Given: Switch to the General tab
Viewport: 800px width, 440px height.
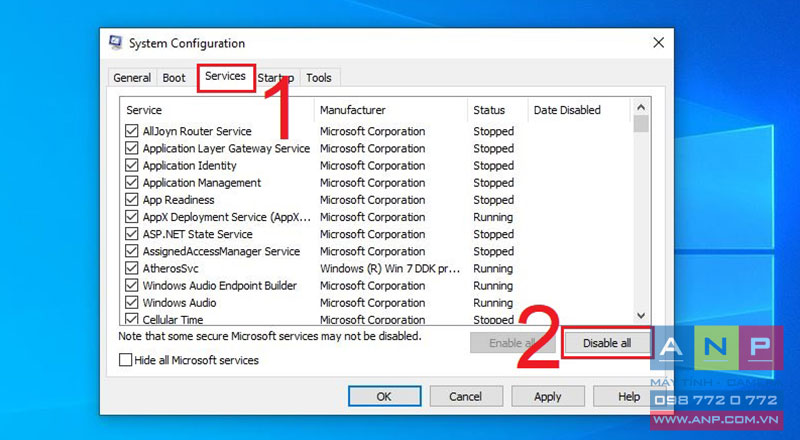Looking at the screenshot, I should point(132,78).
